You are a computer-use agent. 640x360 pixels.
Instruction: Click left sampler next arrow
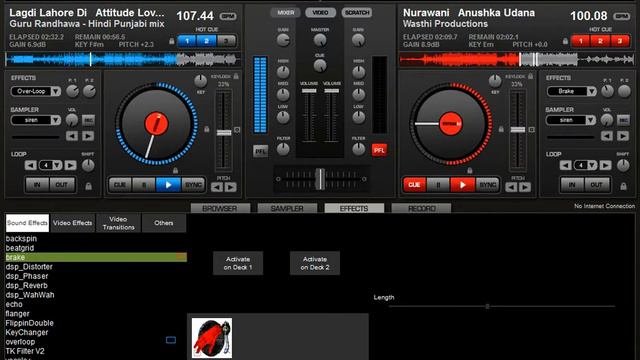click(x=88, y=136)
